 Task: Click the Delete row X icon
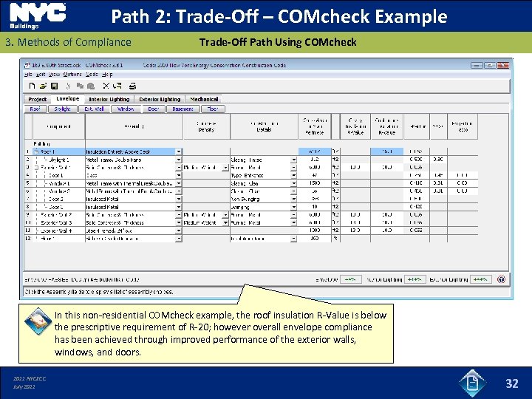tap(106, 86)
